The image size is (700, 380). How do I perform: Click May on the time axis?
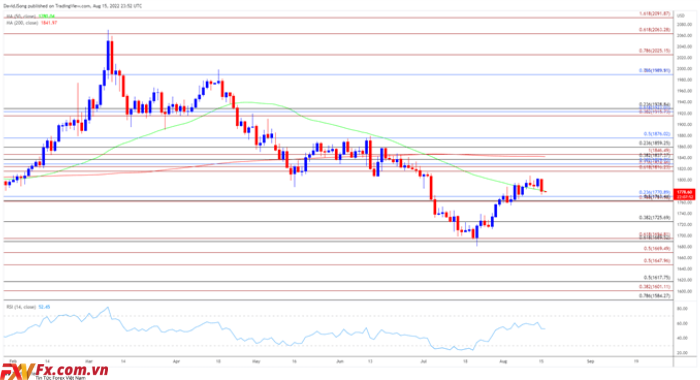(256, 361)
